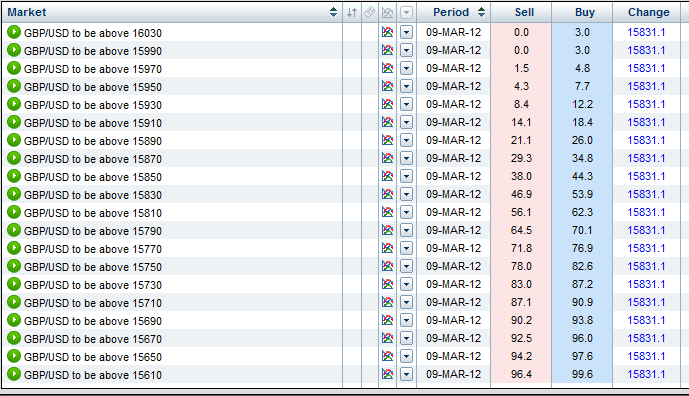Select 'GBP/USD to be above 15970' market text
The width and height of the screenshot is (689, 396).
point(93,69)
